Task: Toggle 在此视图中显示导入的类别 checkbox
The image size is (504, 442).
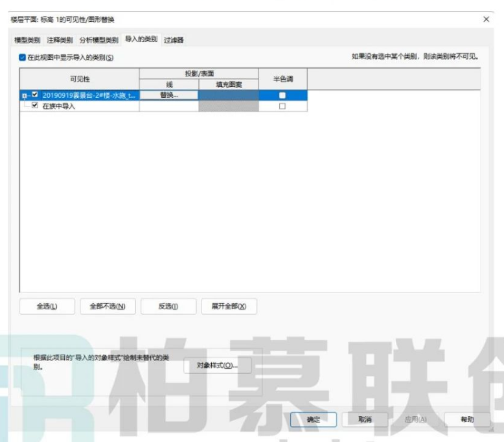Action: [x=22, y=58]
